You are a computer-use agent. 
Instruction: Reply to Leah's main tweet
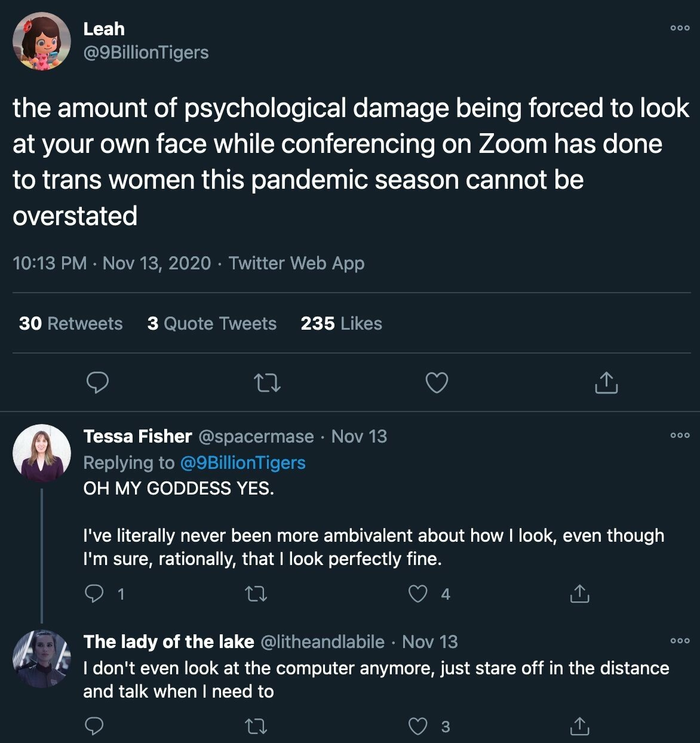pos(97,383)
